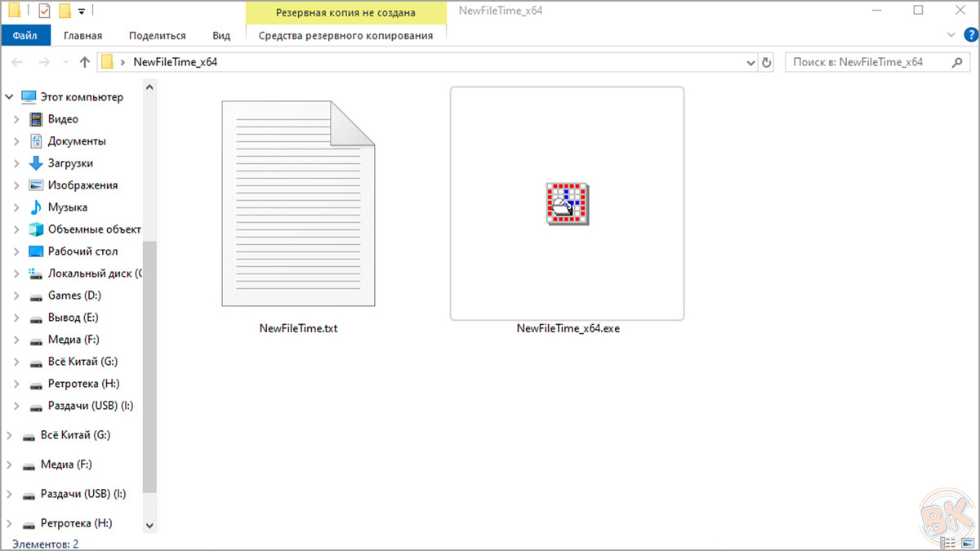Viewport: 980px width, 551px height.
Task: Open the Файл ribbon tab
Action: pos(24,35)
